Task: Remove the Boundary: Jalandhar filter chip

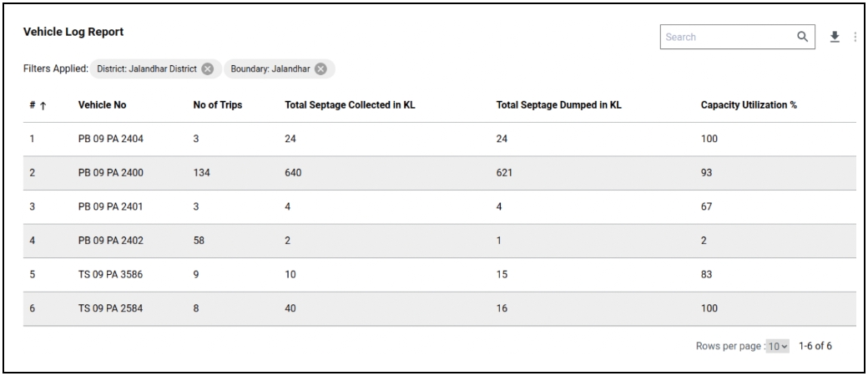Action: (x=320, y=69)
